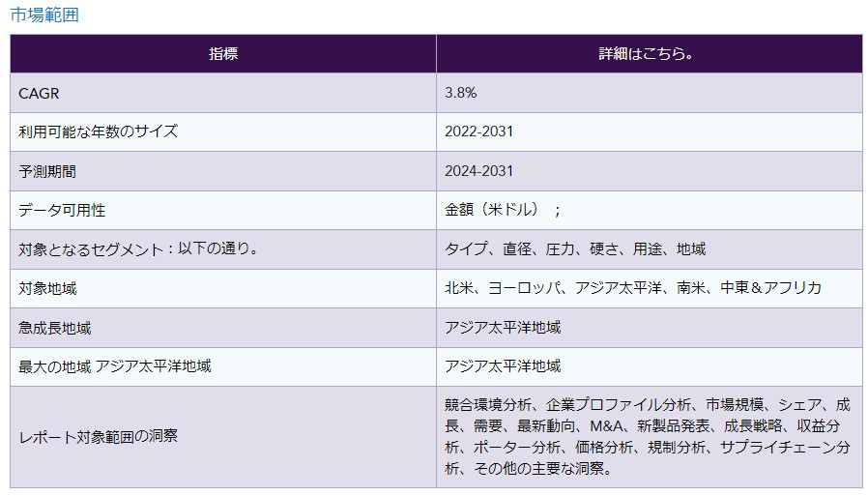Click the 最大の地域 row label
This screenshot has width=868, height=496.
click(115, 366)
